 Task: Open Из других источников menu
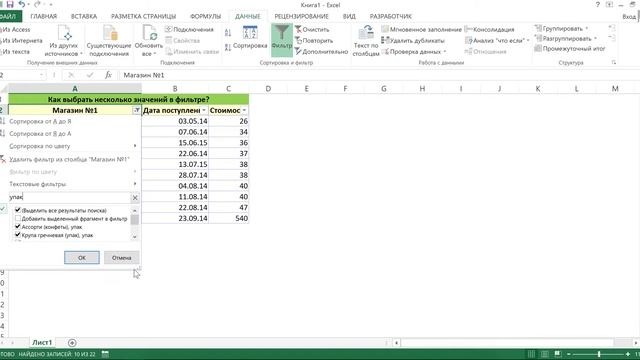pos(64,40)
